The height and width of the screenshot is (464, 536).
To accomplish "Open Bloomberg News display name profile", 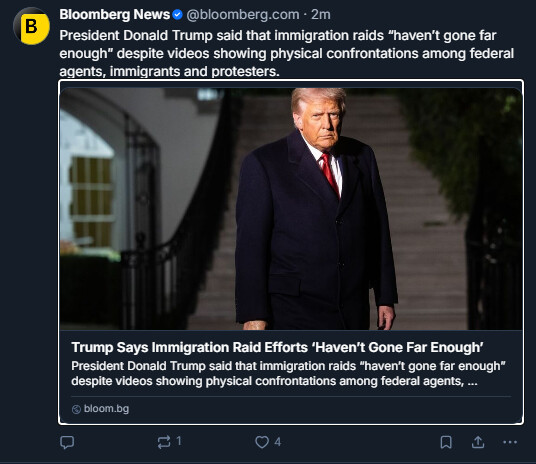I will tap(115, 15).
